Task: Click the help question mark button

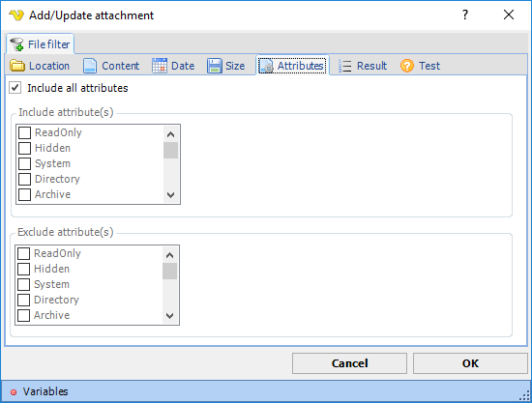Action: pyautogui.click(x=465, y=14)
